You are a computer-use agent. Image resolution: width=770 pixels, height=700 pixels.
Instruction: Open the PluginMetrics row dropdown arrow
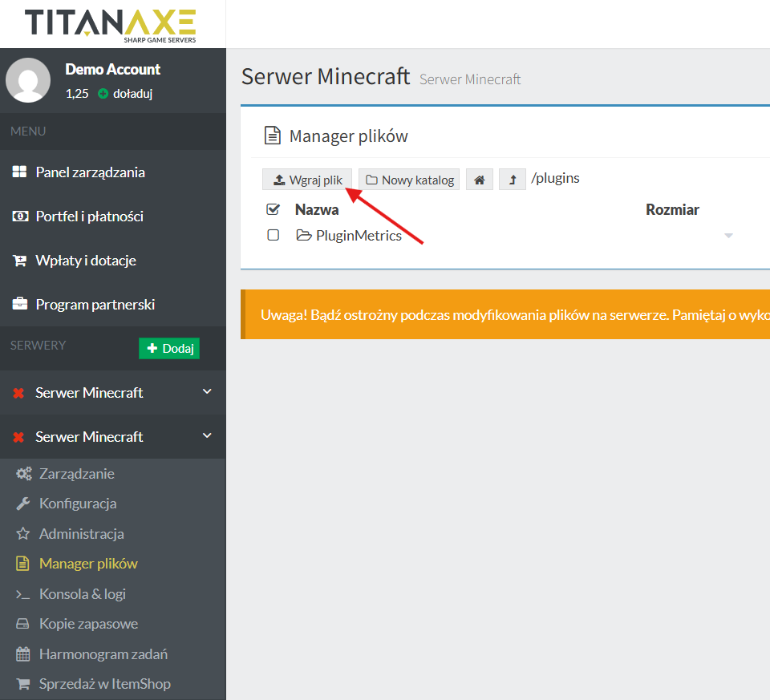point(728,236)
